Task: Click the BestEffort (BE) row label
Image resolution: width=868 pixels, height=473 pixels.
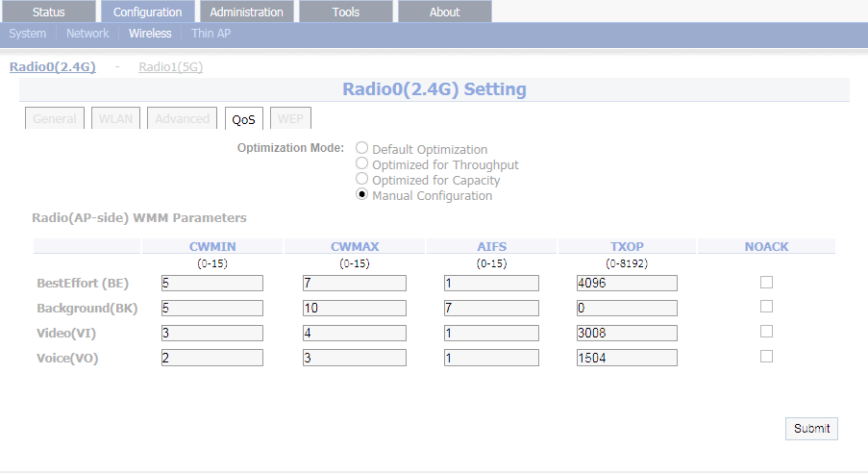Action: point(83,283)
